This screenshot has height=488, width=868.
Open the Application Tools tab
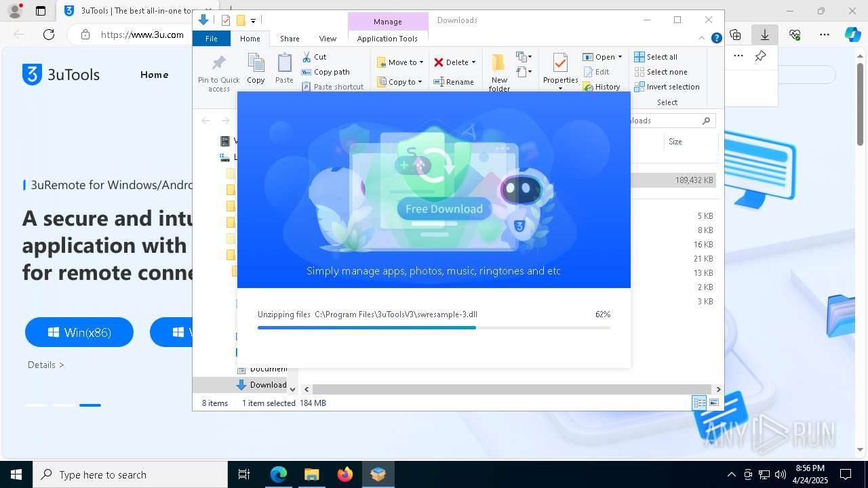tap(387, 39)
